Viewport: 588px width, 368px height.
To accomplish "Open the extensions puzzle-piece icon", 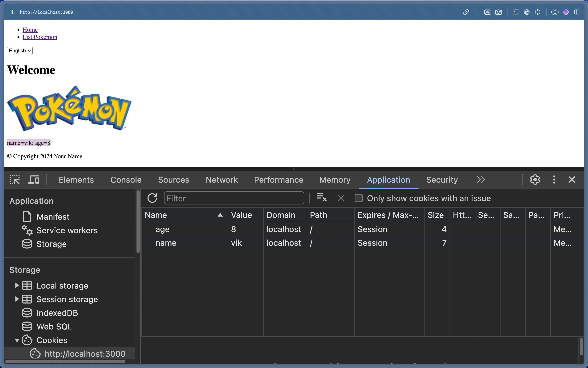I will point(555,12).
